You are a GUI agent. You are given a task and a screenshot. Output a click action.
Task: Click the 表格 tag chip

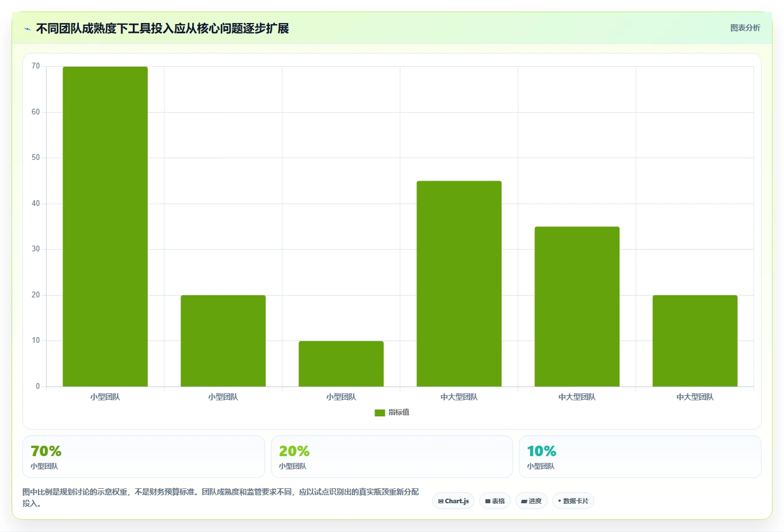tap(495, 501)
